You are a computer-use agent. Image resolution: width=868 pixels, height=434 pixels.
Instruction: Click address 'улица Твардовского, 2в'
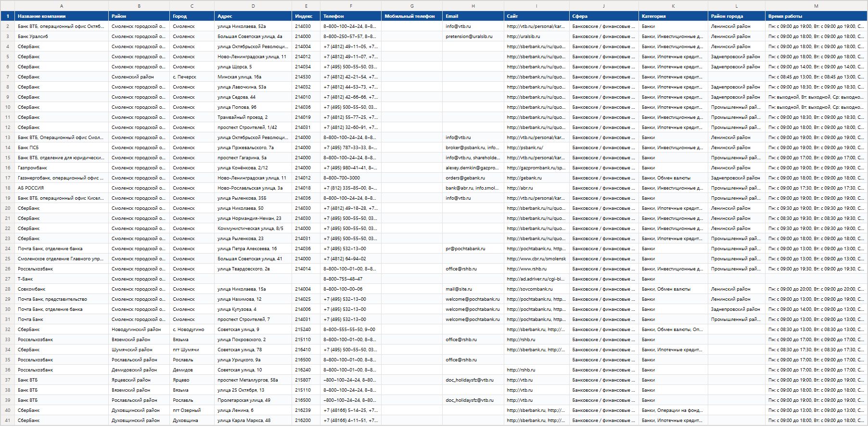pos(253,269)
